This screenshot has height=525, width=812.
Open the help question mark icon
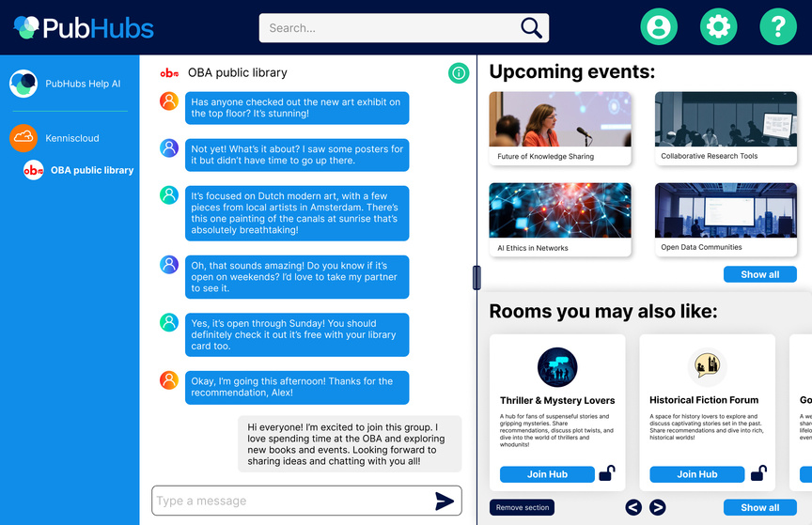778,26
